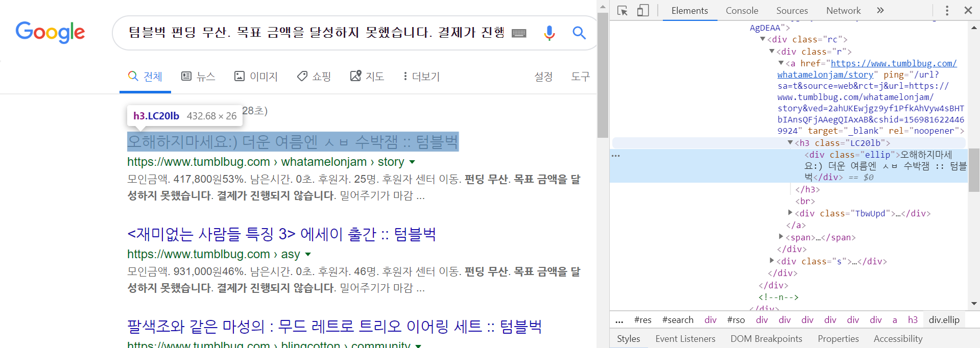Click the magnifier search button
Viewport: 980px width, 348px height.
[x=579, y=33]
